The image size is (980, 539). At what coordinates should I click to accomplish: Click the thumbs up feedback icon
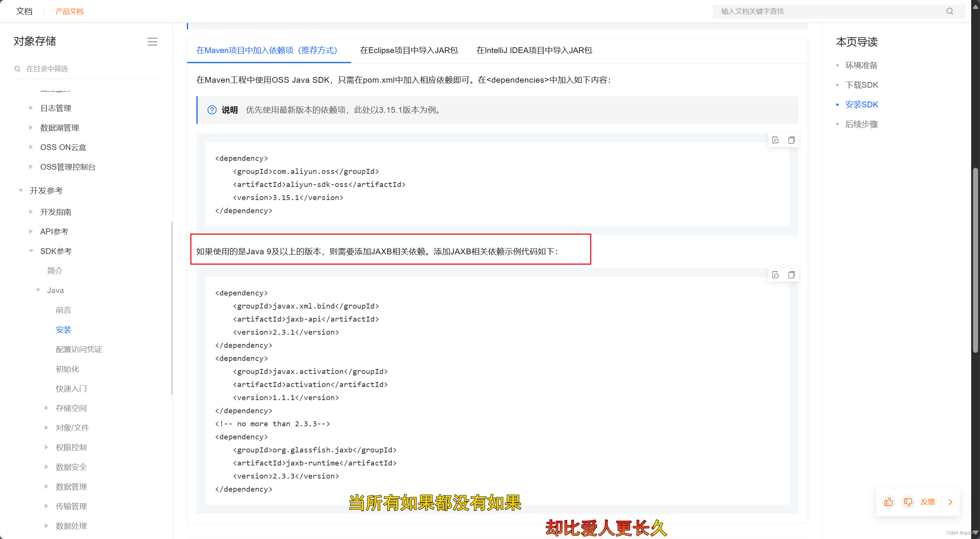point(888,502)
